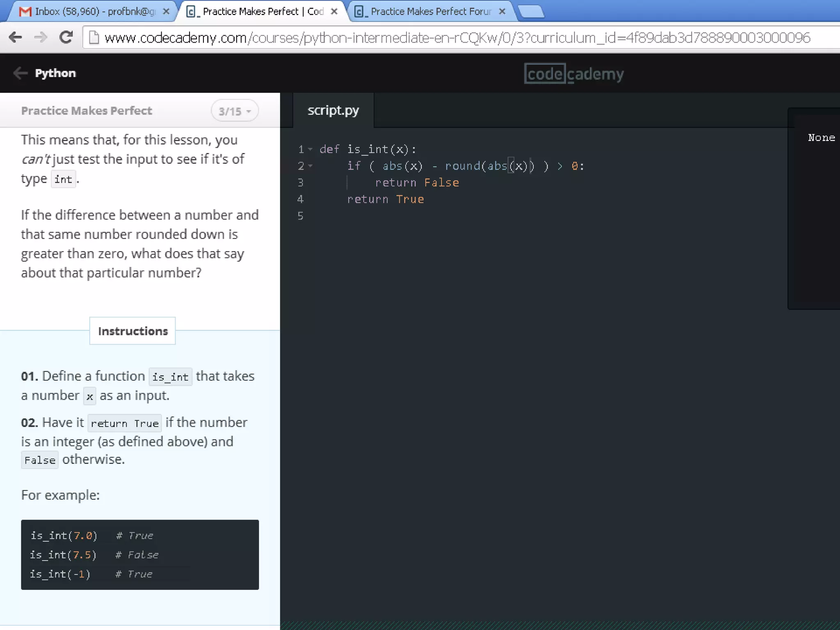The width and height of the screenshot is (840, 630).
Task: Click the 'None' output in the console panel
Action: [x=821, y=138]
